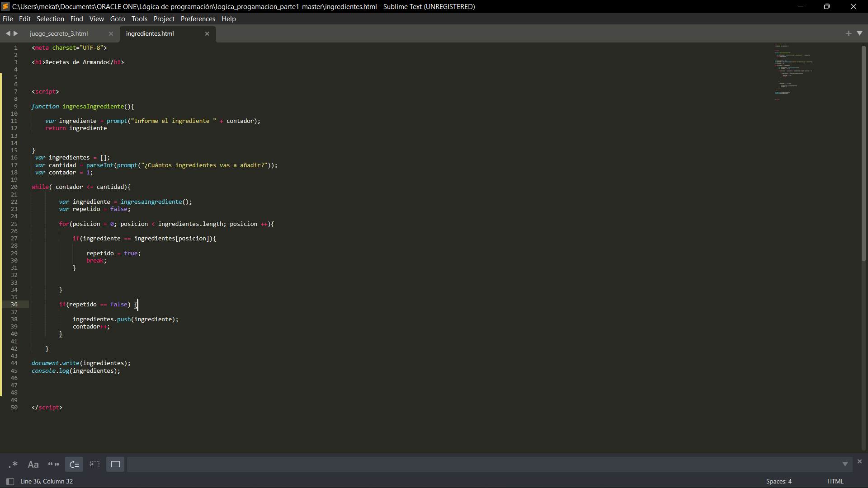The image size is (868, 488).
Task: Toggle case sensitive search option
Action: click(x=33, y=465)
